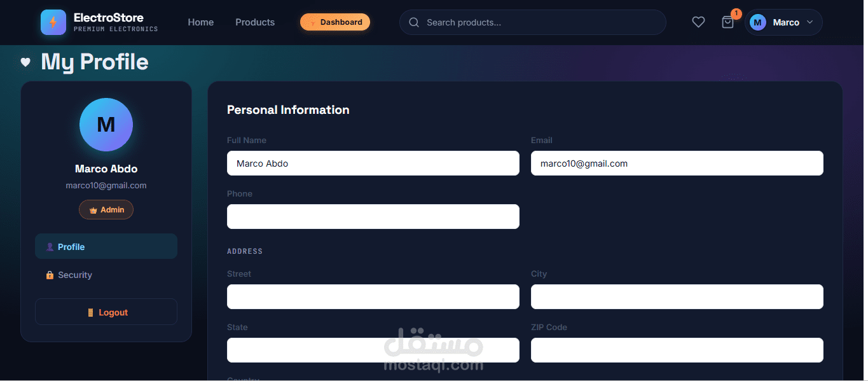The width and height of the screenshot is (868, 381).
Task: Click the Logout button
Action: pos(106,312)
